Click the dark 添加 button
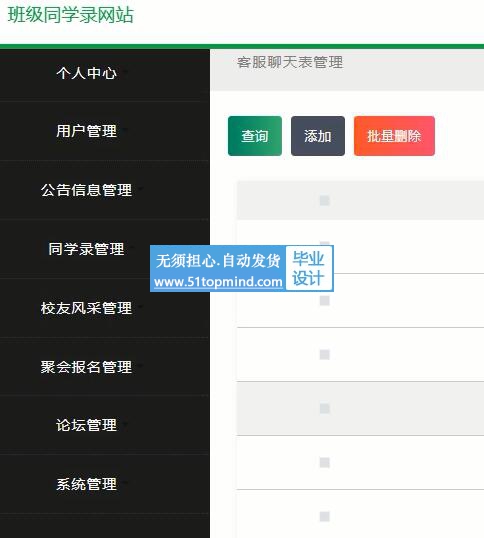 click(318, 136)
